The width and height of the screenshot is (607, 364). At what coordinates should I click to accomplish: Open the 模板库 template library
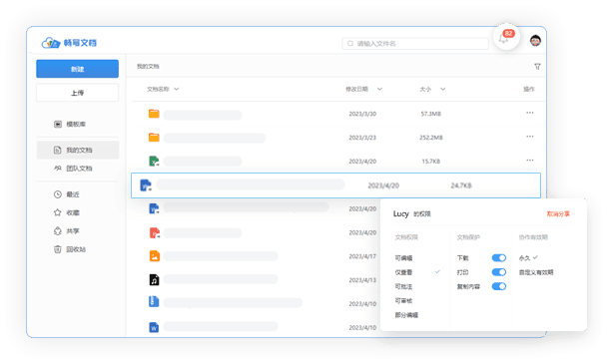(x=70, y=125)
